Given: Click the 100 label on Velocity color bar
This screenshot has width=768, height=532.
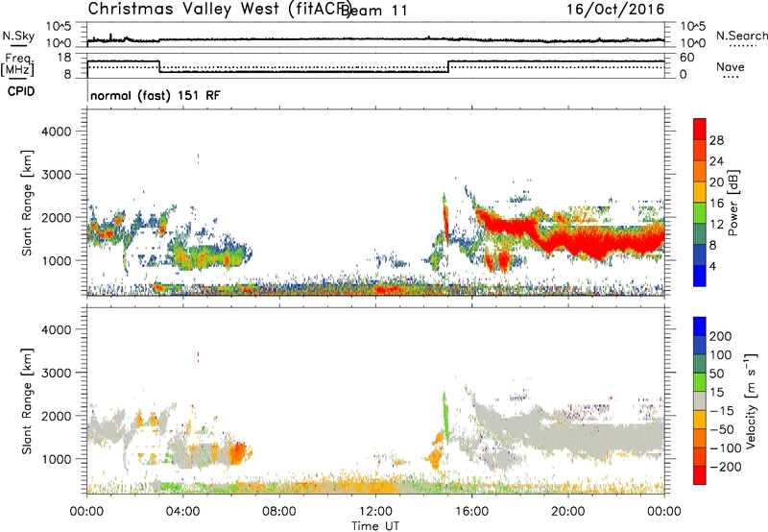Looking at the screenshot, I should pyautogui.click(x=721, y=354).
